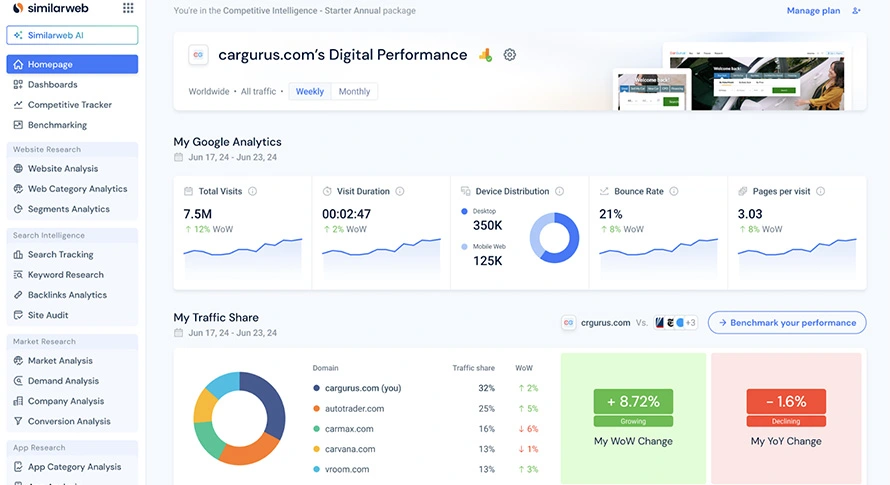Click the +3 competitors badge

pos(690,323)
